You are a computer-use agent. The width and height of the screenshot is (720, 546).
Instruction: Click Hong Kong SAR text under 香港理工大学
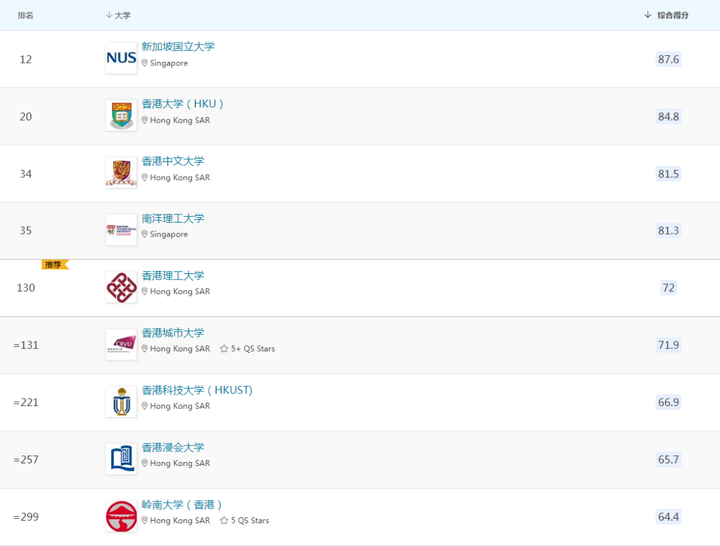[180, 291]
